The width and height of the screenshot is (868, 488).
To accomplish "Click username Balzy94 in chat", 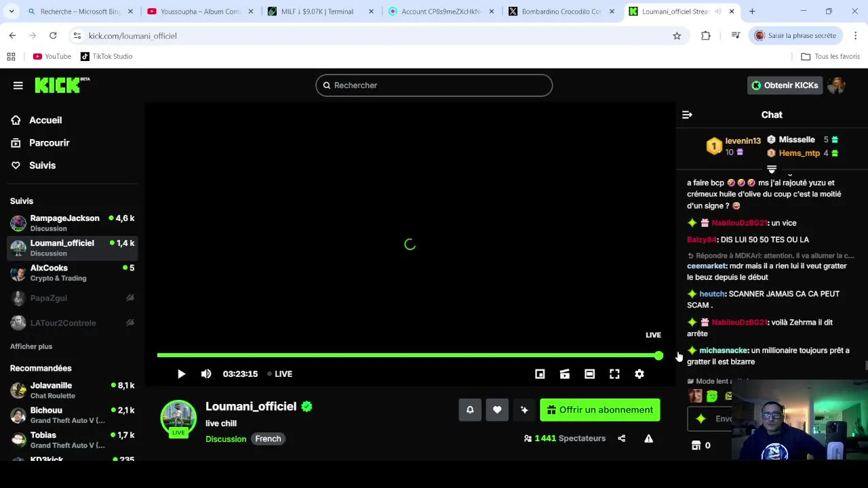I will (702, 240).
